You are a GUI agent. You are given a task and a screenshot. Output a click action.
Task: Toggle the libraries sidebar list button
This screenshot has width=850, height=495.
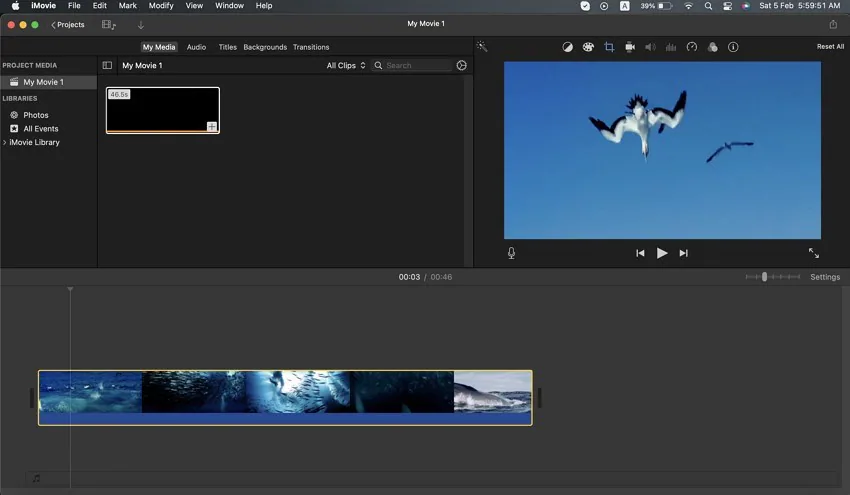coord(107,66)
